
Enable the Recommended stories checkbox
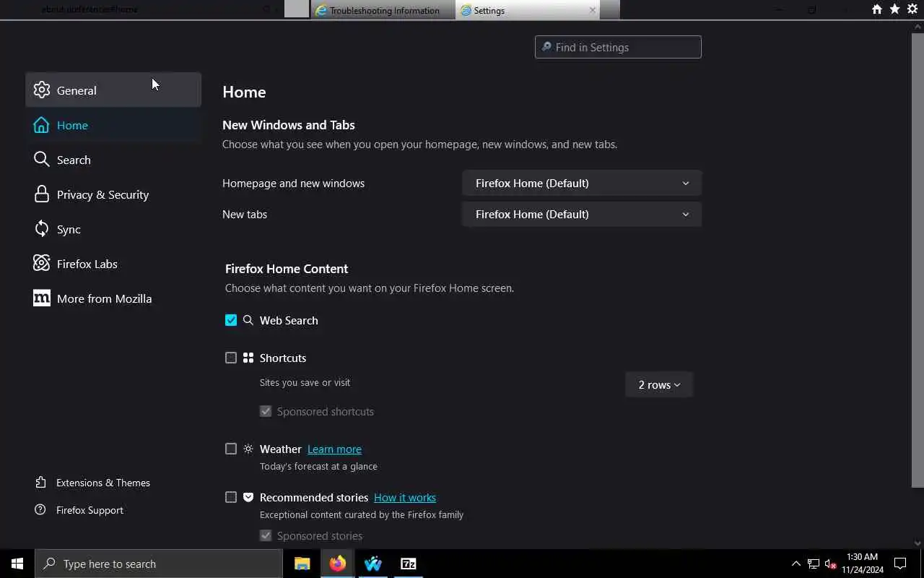click(x=231, y=497)
